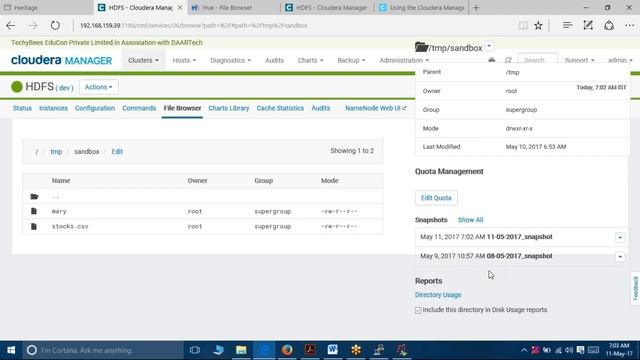Open 08-05-2017_snapshot dropdown arrow
Viewport: 640px width, 360px height.
620,257
